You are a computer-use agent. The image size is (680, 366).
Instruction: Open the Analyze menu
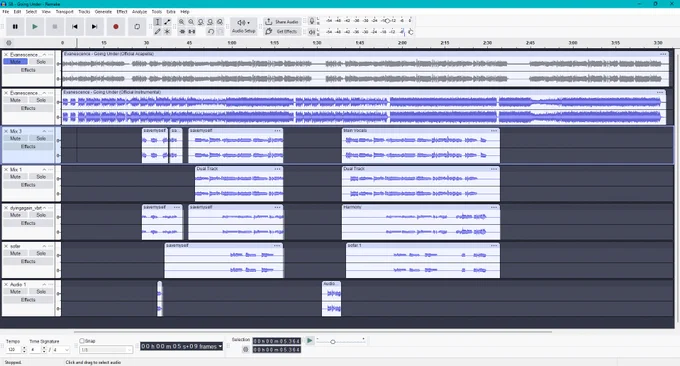(139, 12)
